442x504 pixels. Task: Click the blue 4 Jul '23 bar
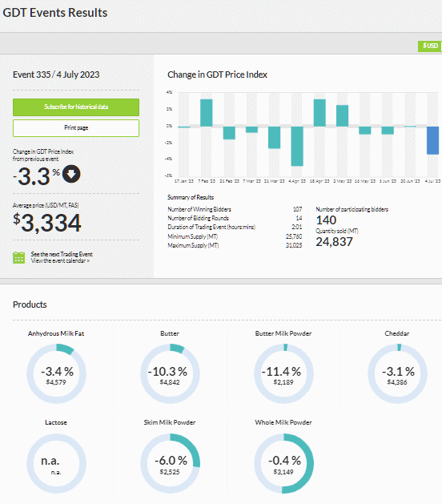(x=432, y=140)
